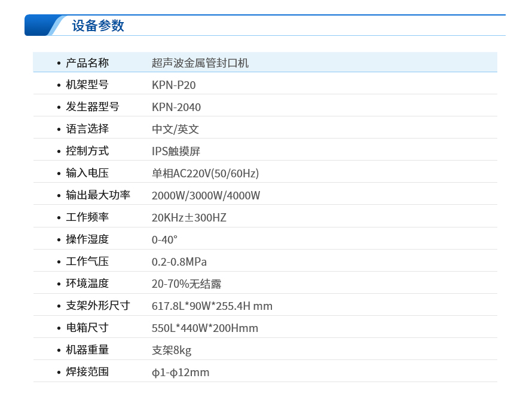Click the generator model KPN-2040

pos(175,106)
